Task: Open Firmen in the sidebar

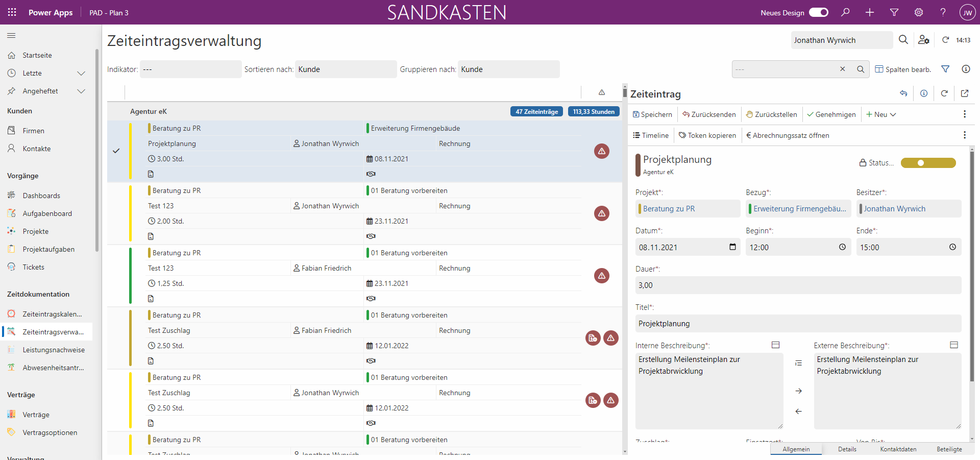Action: point(34,131)
